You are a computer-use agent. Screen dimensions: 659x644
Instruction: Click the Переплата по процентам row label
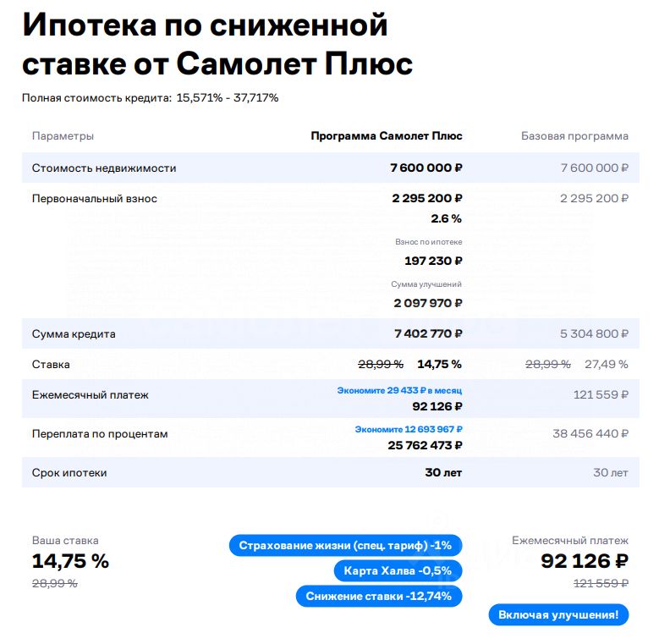[100, 434]
